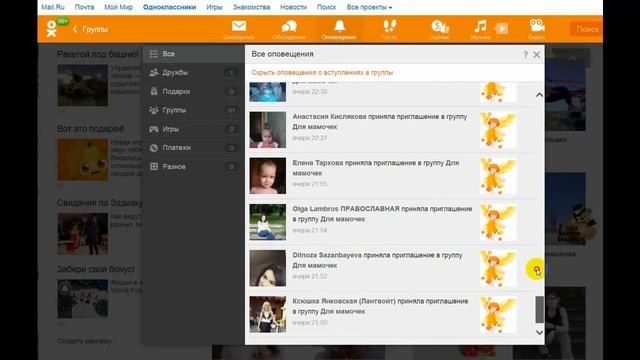Open Елена Тархова avatar photo
The height and width of the screenshot is (360, 640).
coord(268,176)
